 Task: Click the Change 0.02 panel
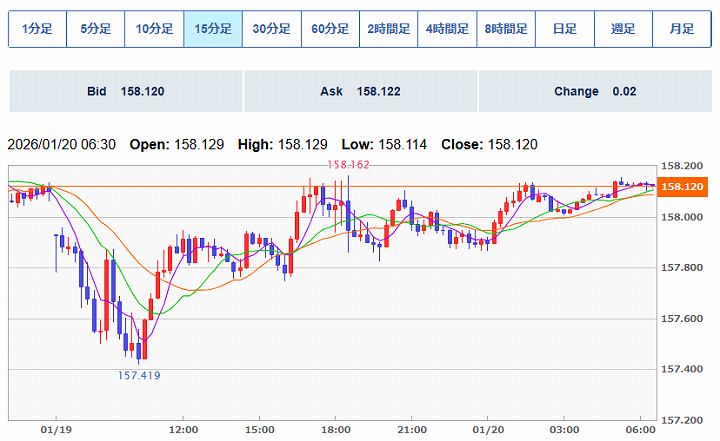tap(594, 91)
